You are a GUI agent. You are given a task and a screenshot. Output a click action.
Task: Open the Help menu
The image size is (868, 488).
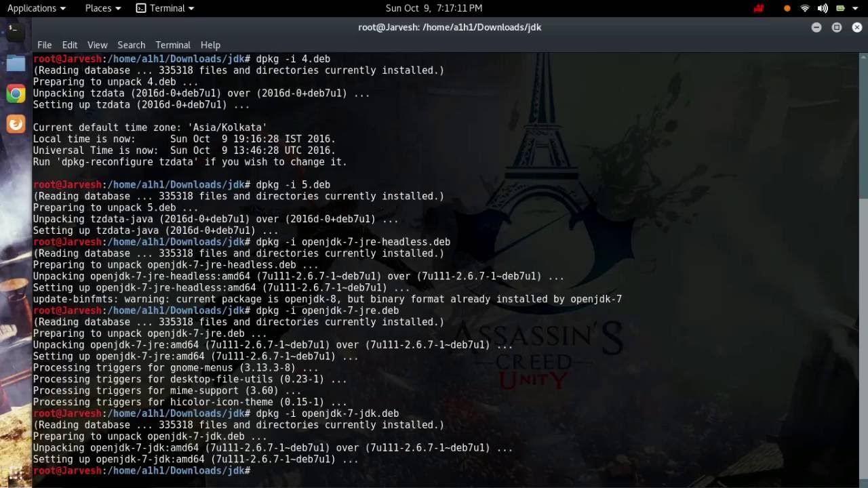click(210, 45)
